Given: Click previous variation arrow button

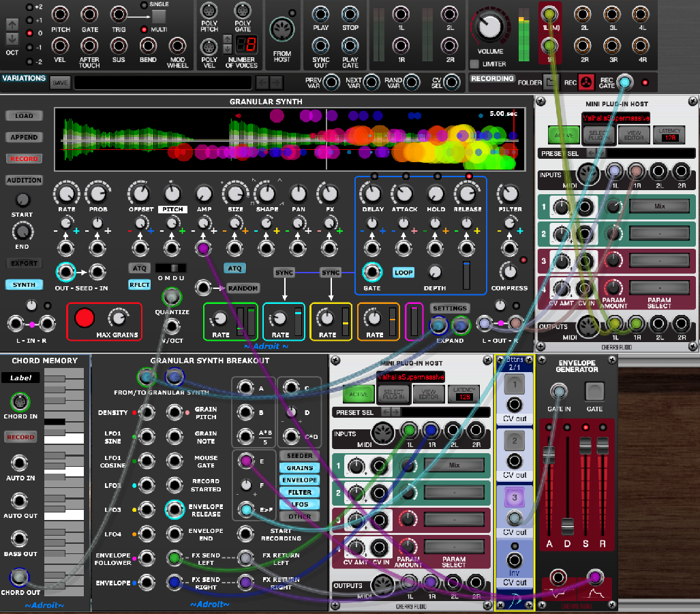Looking at the screenshot, I should tap(262, 82).
